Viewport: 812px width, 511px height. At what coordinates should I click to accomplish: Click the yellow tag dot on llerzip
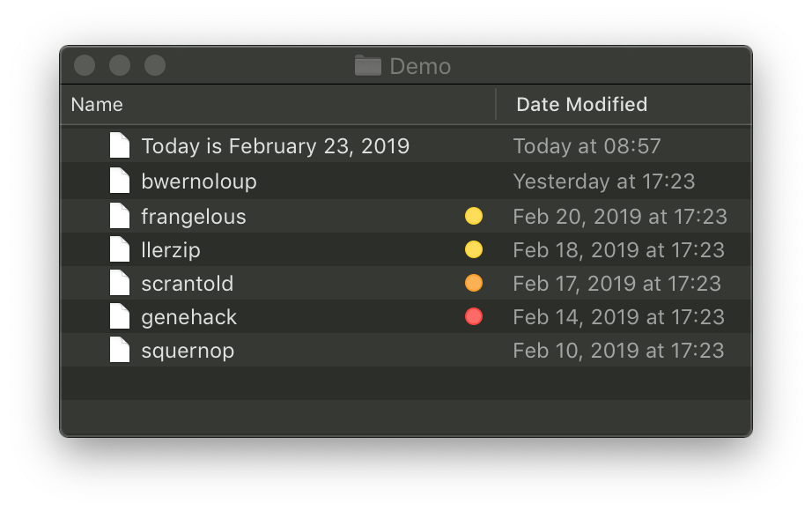474,249
